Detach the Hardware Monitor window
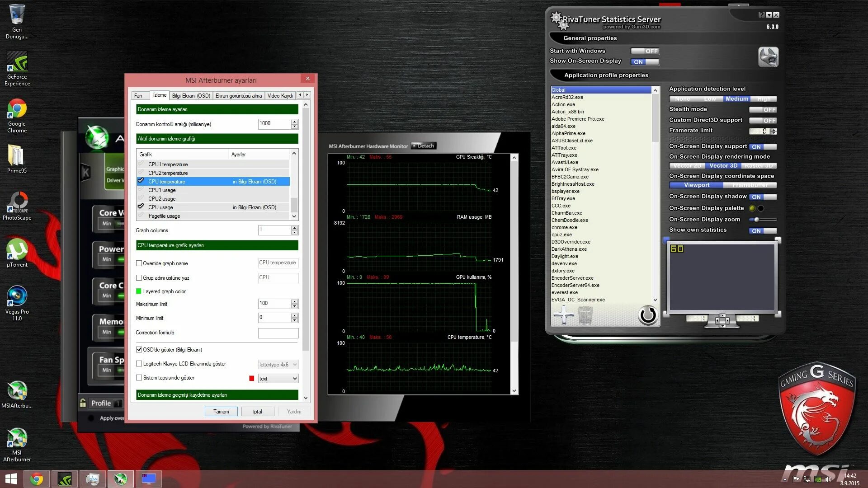The image size is (868, 488). click(424, 146)
